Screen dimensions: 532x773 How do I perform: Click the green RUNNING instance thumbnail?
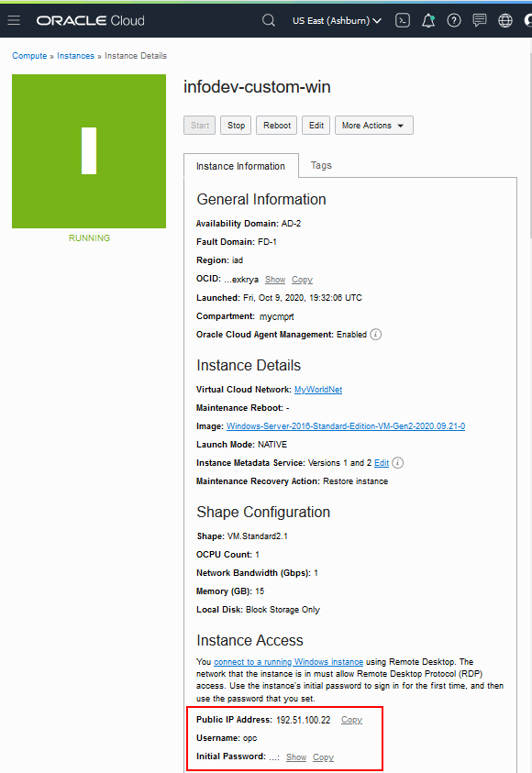(88, 150)
